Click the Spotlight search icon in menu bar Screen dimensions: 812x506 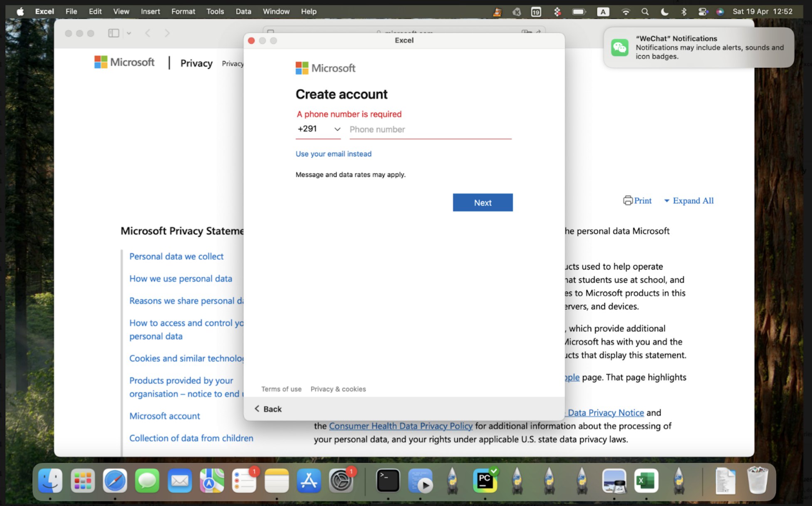point(645,12)
